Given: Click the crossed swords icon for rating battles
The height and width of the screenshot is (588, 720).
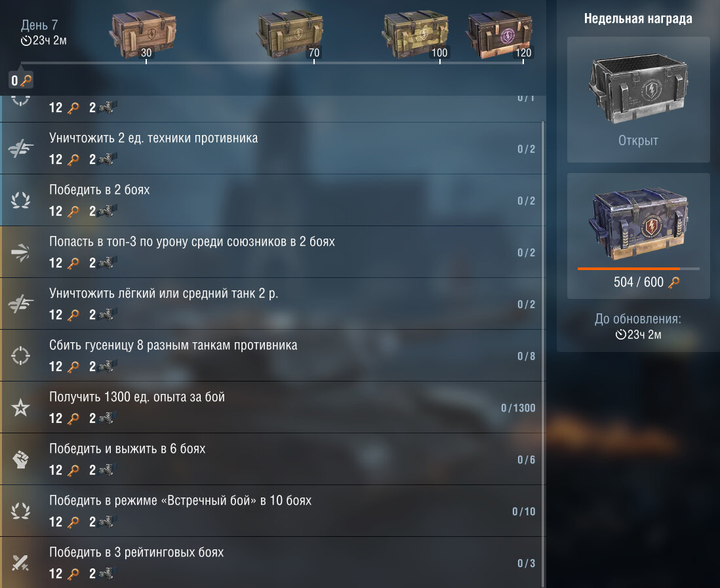Looking at the screenshot, I should point(21,562).
